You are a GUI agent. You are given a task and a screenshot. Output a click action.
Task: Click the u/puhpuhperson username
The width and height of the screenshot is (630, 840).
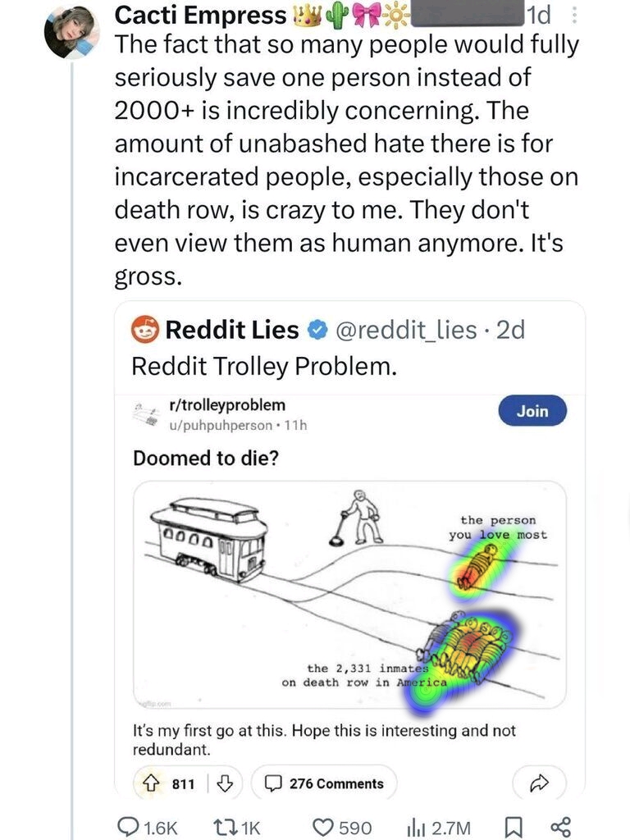(x=219, y=424)
